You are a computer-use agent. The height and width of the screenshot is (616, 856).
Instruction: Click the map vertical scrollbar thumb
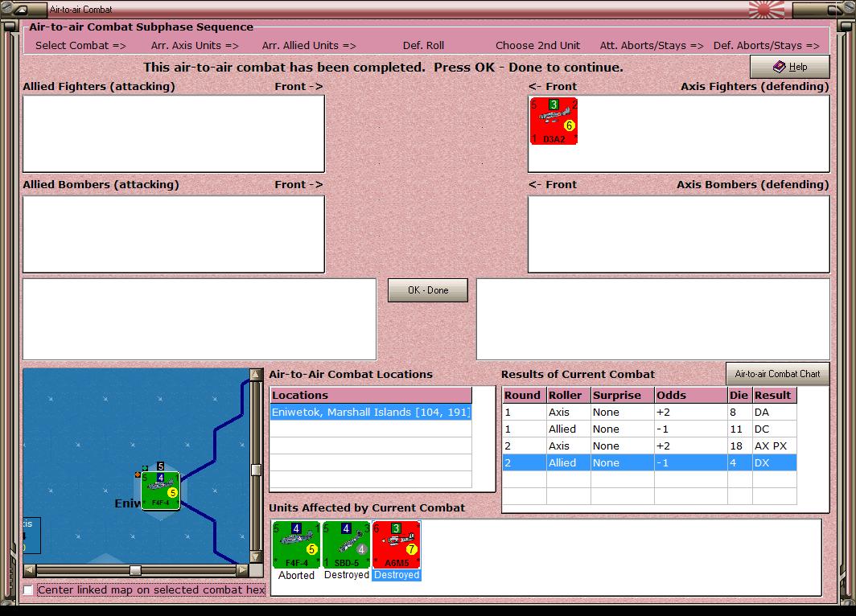[256, 470]
